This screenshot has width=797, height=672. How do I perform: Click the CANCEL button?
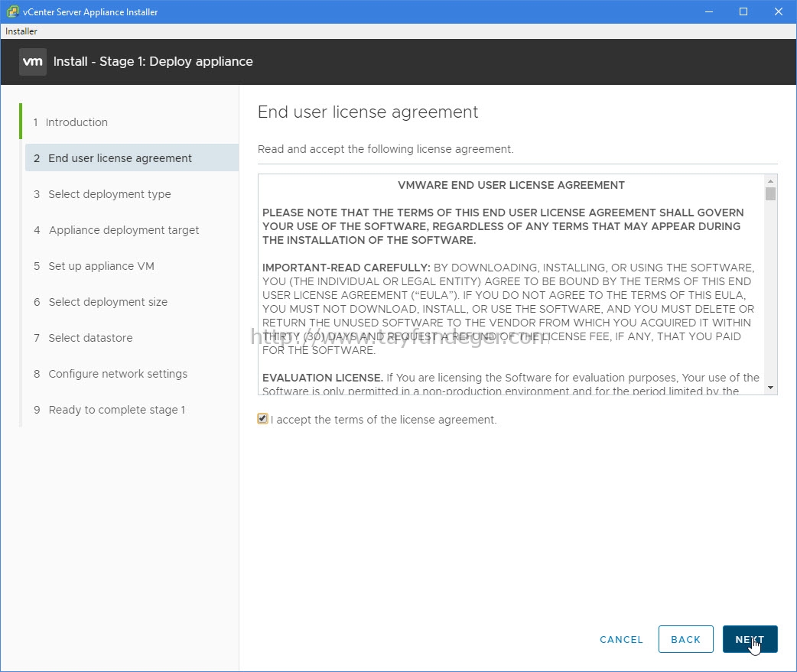pos(621,639)
